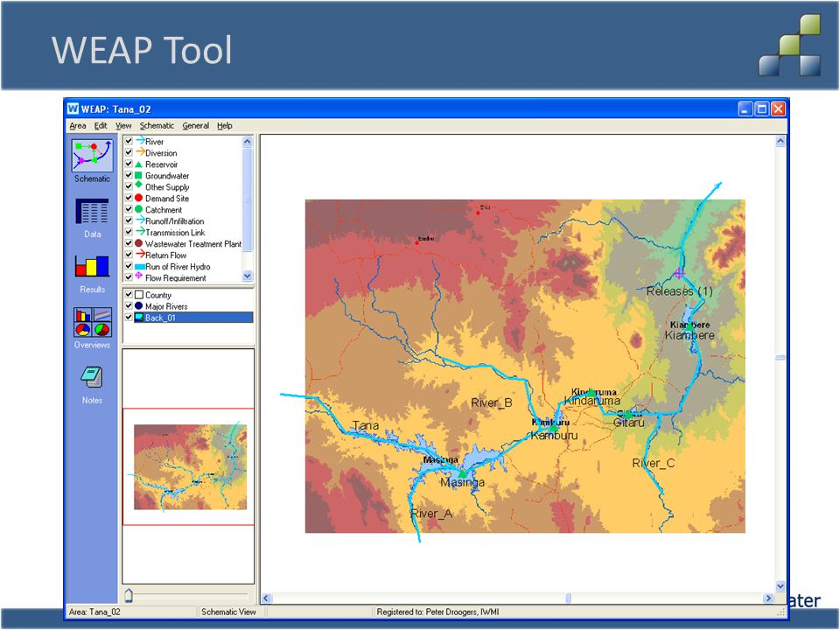Click the Kiambere label on map
Screen dimensions: 840x630
pyautogui.click(x=689, y=335)
